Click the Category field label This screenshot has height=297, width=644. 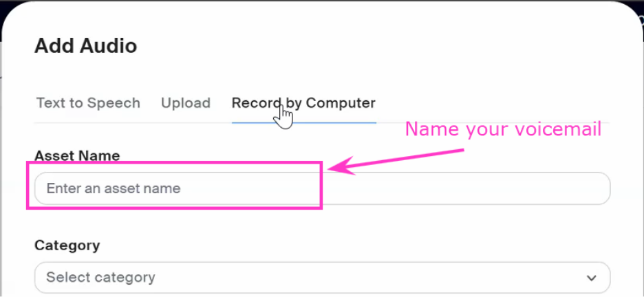point(67,245)
